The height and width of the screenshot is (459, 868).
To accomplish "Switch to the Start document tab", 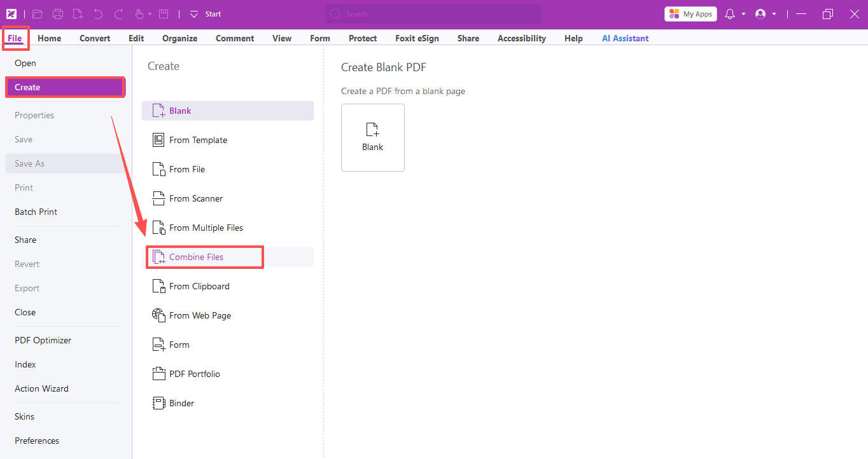I will (213, 14).
